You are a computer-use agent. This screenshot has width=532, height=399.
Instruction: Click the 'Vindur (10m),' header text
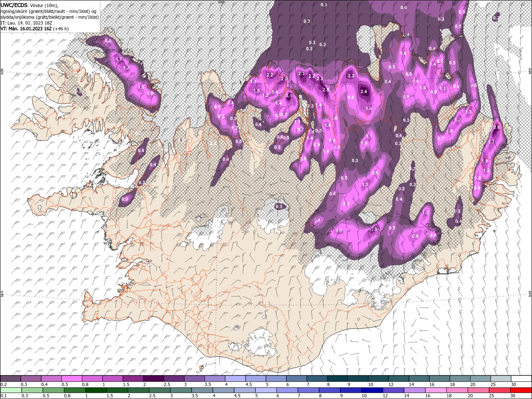44,5
